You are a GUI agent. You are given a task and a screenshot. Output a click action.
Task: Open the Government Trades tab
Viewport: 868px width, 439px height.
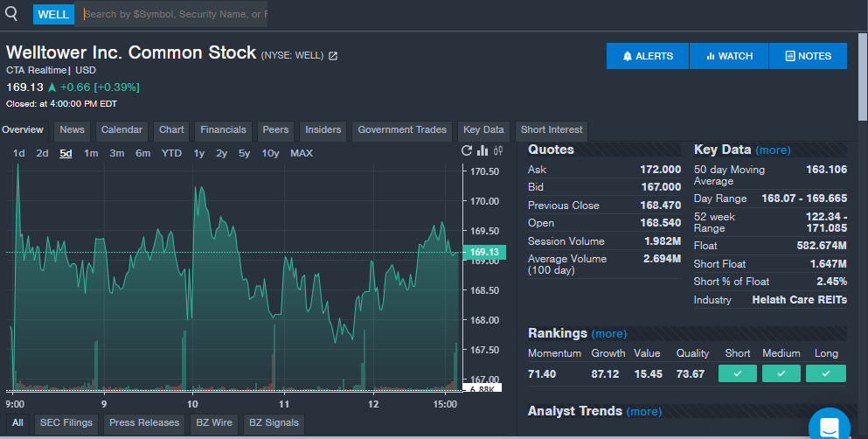click(402, 130)
